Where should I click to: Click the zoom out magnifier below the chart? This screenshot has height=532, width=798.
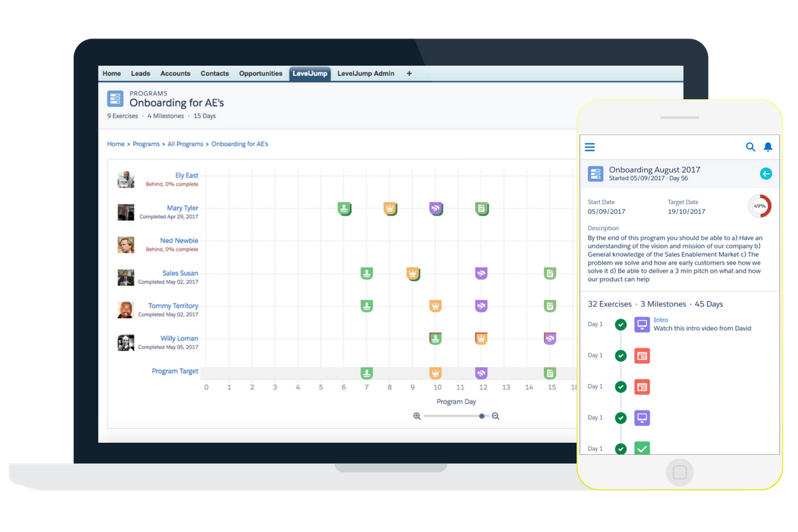[495, 416]
